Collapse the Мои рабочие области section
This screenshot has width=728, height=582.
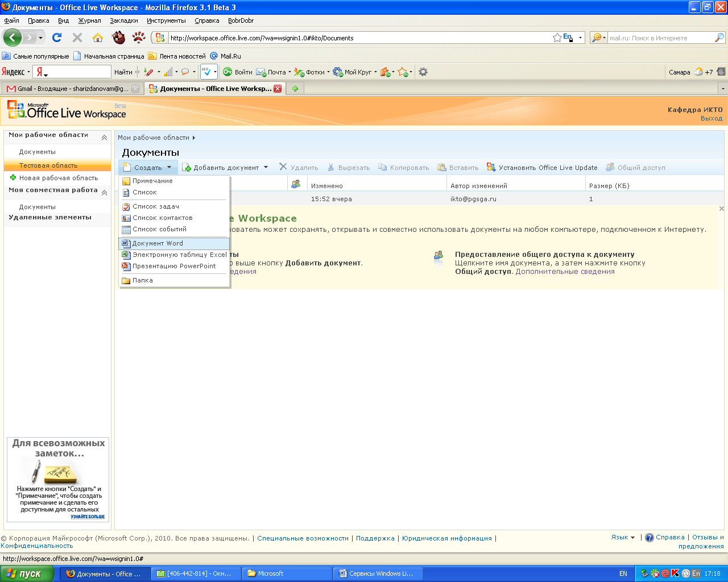tap(105, 138)
